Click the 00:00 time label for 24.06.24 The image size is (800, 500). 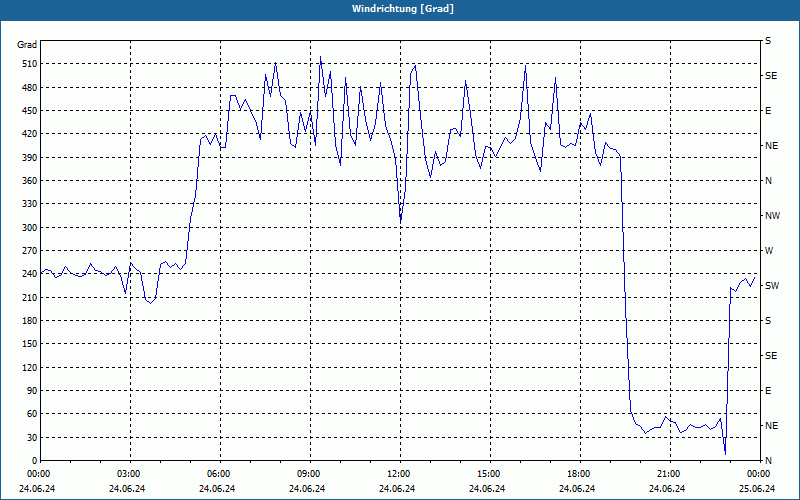tap(37, 474)
